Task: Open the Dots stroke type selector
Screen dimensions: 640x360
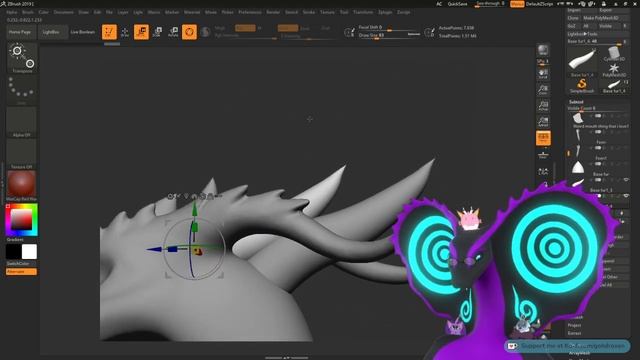Action: (21, 89)
